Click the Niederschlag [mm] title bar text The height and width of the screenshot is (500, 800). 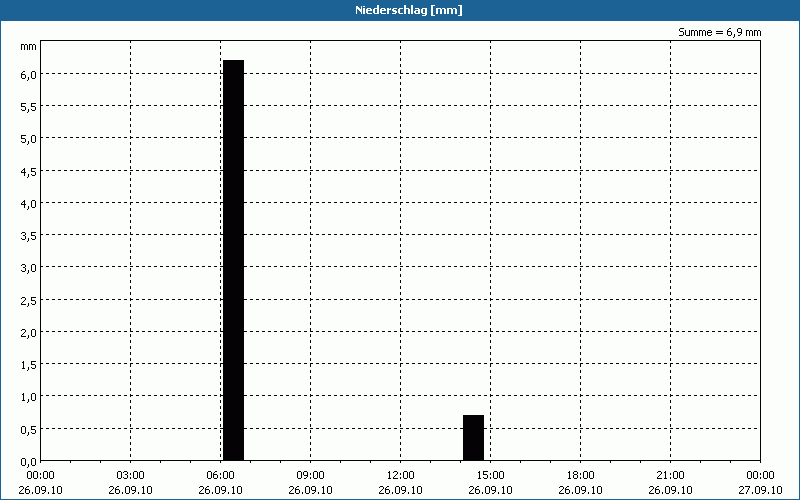point(409,10)
